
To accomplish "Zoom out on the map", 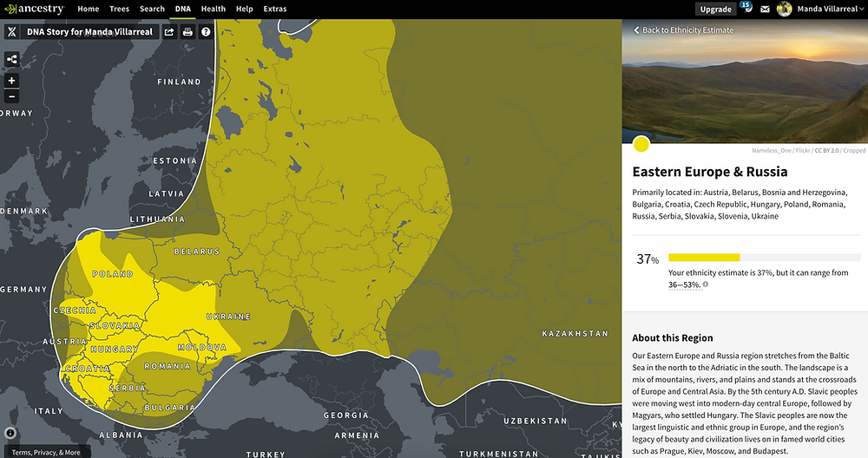I will [x=11, y=97].
